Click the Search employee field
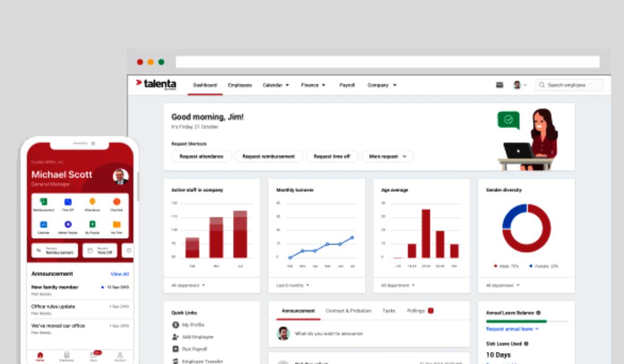The image size is (624, 364). [569, 85]
